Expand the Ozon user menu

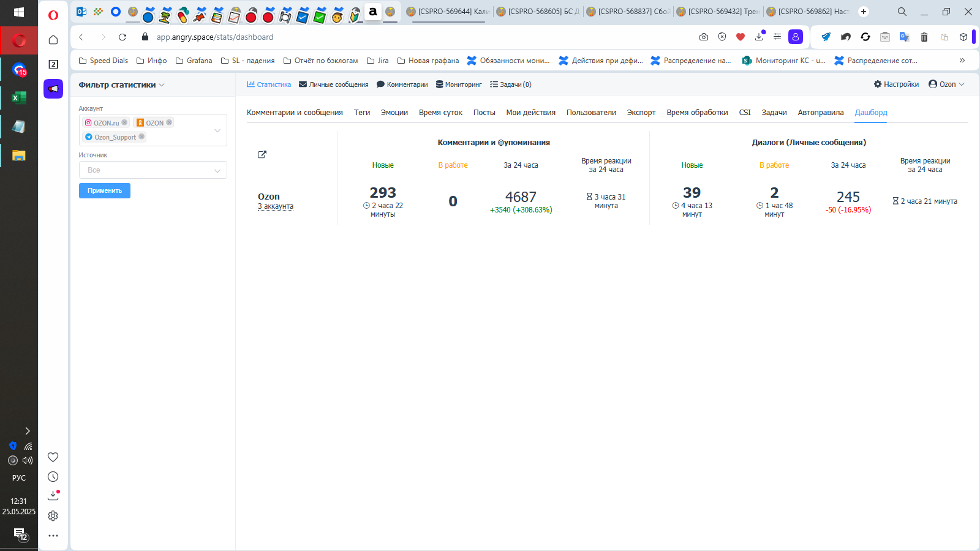[946, 84]
